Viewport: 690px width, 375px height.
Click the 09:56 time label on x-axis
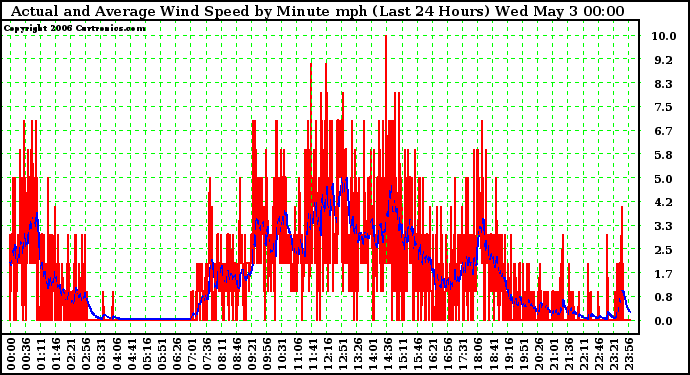click(x=268, y=354)
